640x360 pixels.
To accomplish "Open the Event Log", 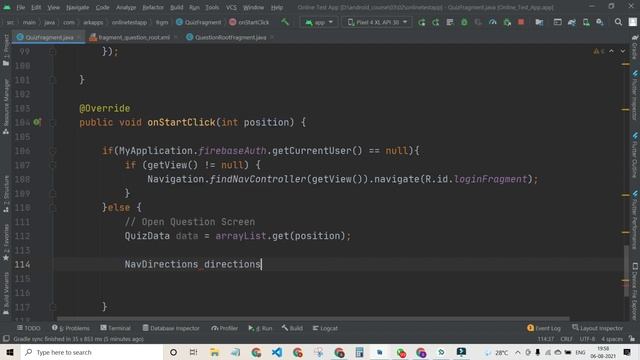I will 544,328.
